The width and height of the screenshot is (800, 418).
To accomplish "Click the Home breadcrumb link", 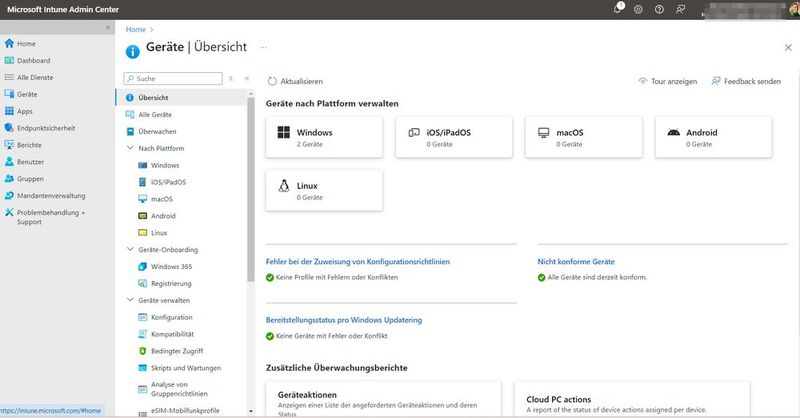I will (136, 30).
